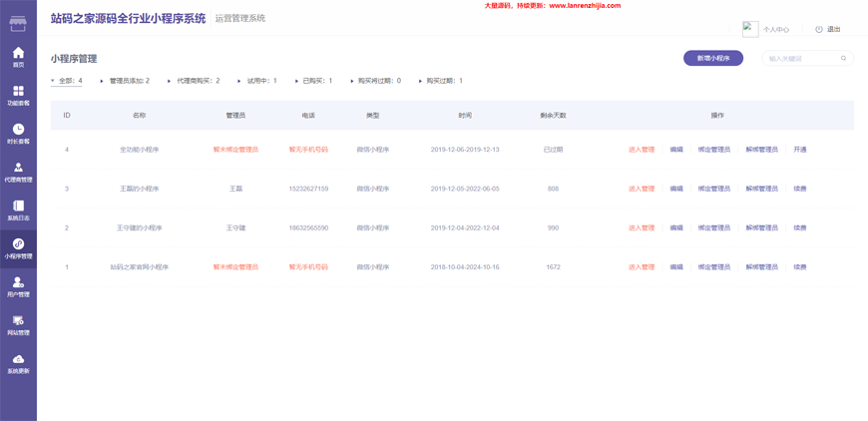Click 进入管理 for 王守建的小程序
Viewport: 868px width, 421px height.
[x=642, y=227]
